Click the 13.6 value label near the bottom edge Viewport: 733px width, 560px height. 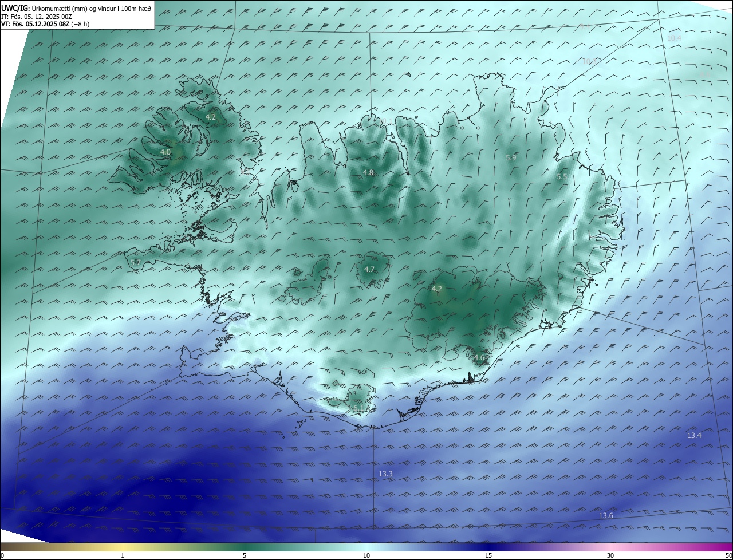(606, 516)
